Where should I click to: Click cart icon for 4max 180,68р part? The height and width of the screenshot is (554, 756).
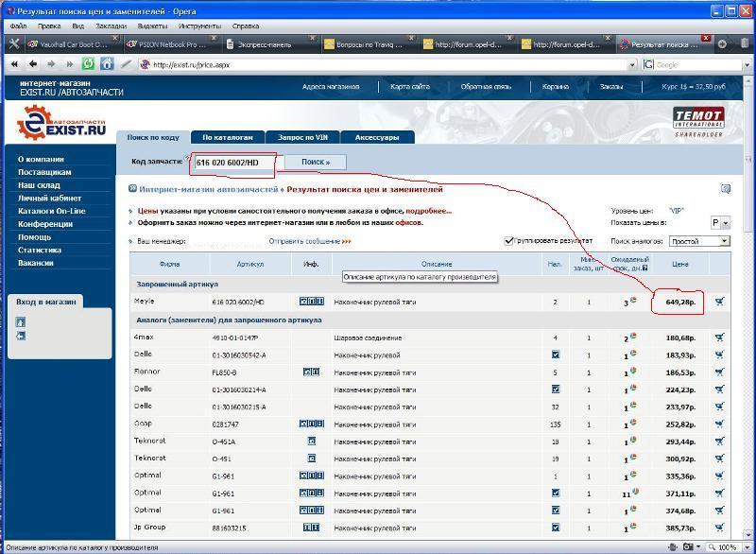pyautogui.click(x=720, y=337)
